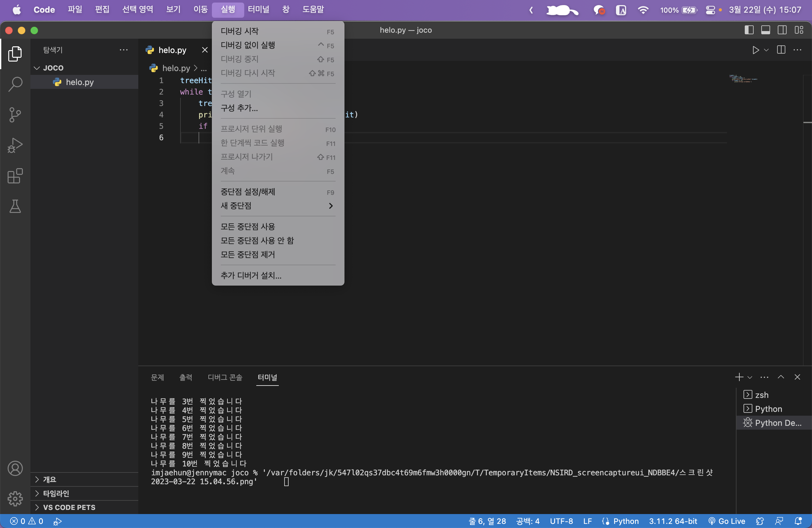Viewport: 812px width, 528px height.
Task: Open the Testing flask view
Action: coord(15,206)
